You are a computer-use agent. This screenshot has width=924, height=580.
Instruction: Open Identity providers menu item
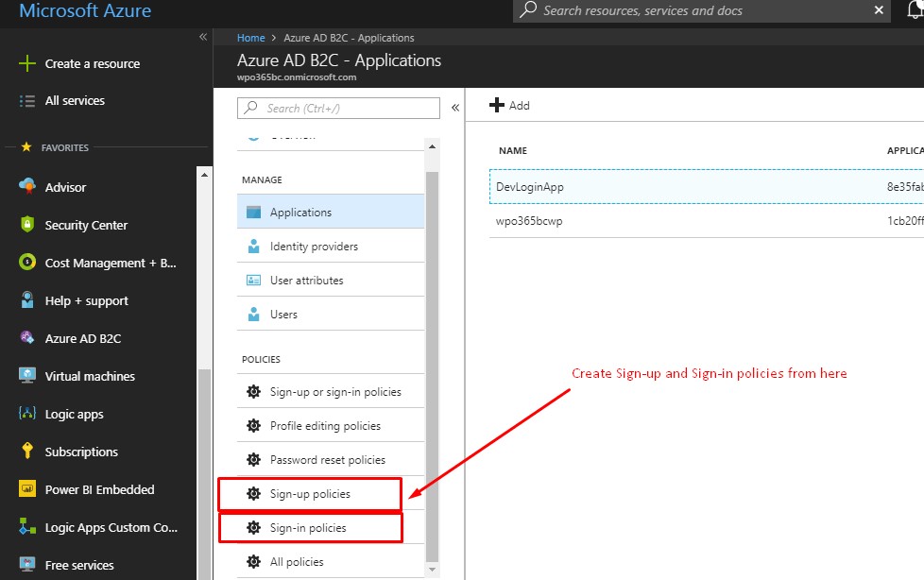331,246
